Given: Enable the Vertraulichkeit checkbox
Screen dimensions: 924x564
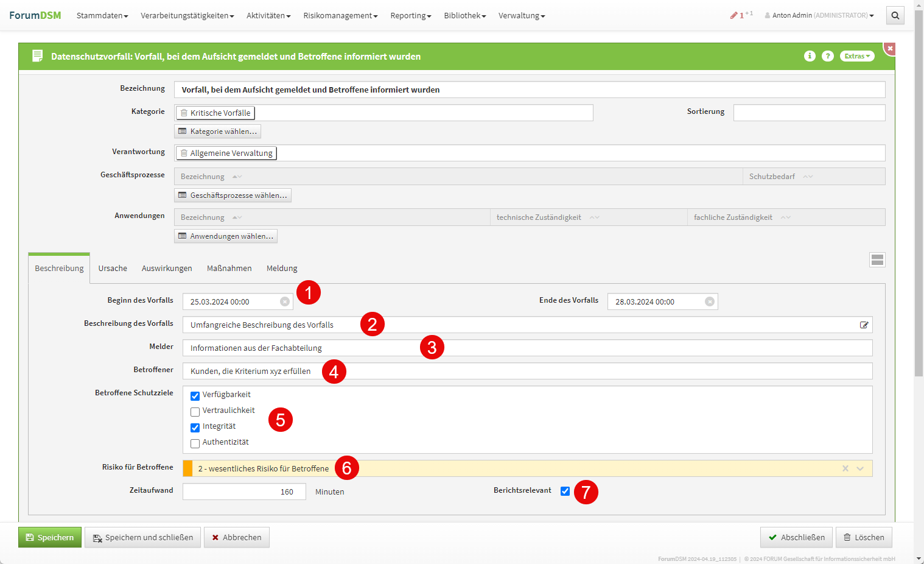Looking at the screenshot, I should [x=195, y=412].
